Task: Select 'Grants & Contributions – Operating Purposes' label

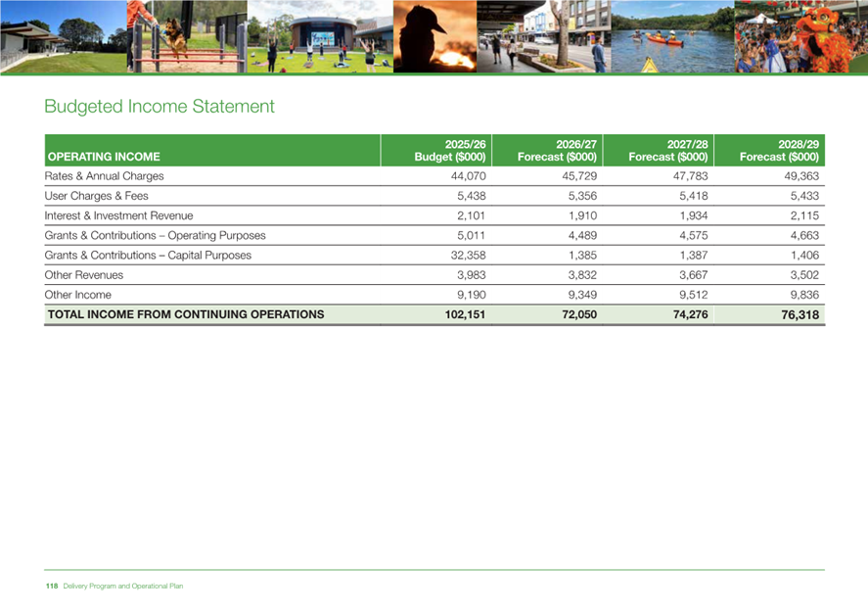Action: tap(155, 235)
